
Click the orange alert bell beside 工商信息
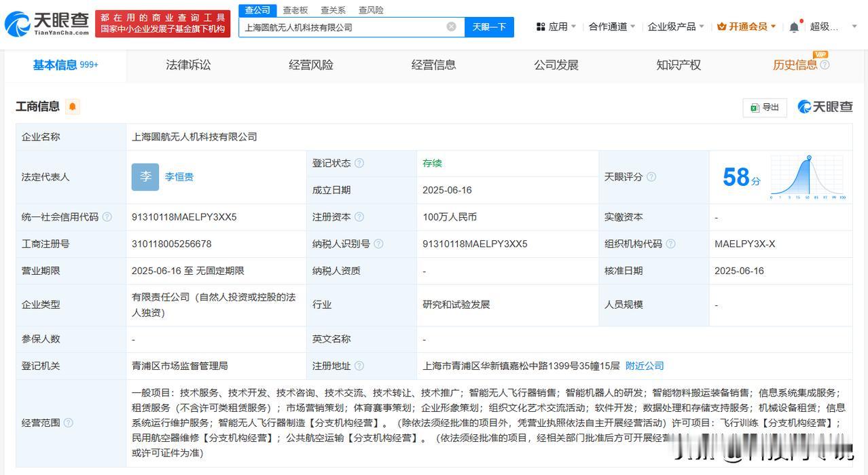73,107
